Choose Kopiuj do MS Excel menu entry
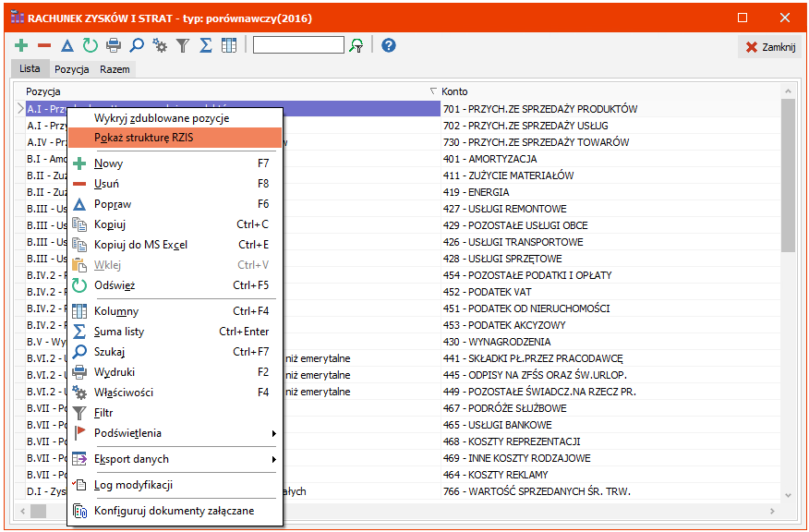Image resolution: width=809 pixels, height=532 pixels. (x=175, y=245)
